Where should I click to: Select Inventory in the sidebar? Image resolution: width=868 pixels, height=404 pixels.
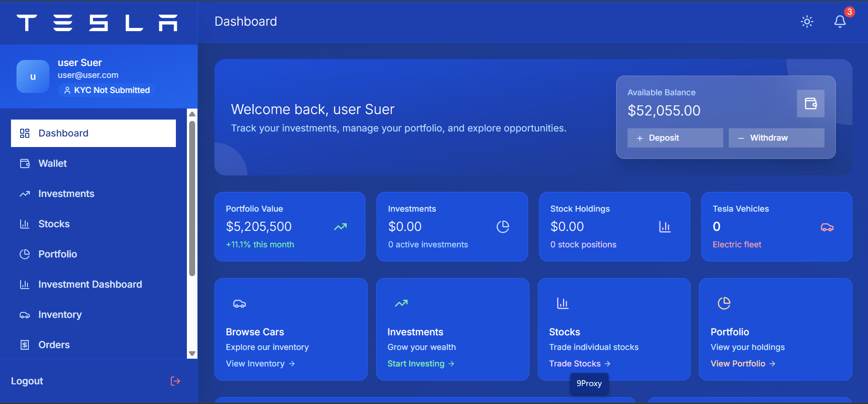[93, 315]
